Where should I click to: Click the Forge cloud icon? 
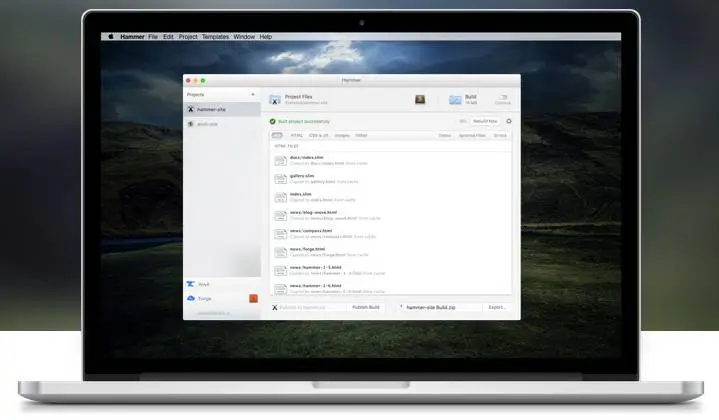(191, 298)
